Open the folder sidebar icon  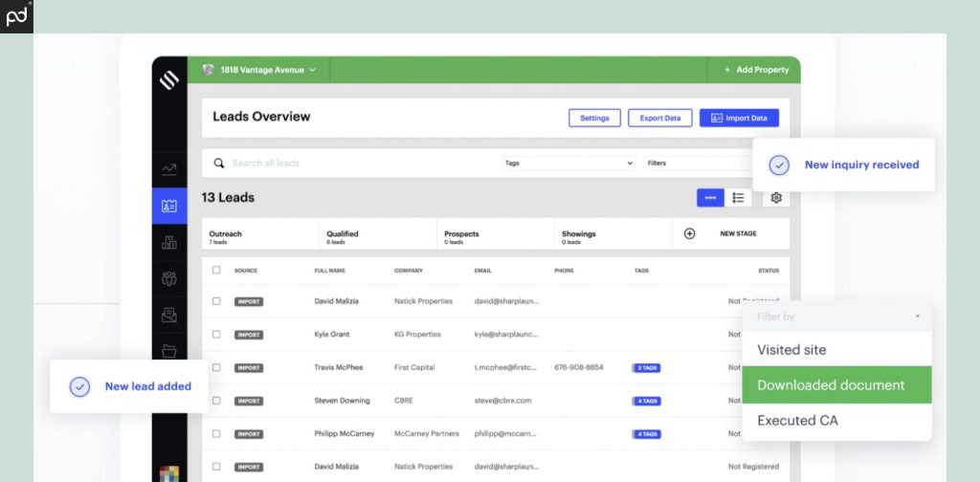pos(169,351)
